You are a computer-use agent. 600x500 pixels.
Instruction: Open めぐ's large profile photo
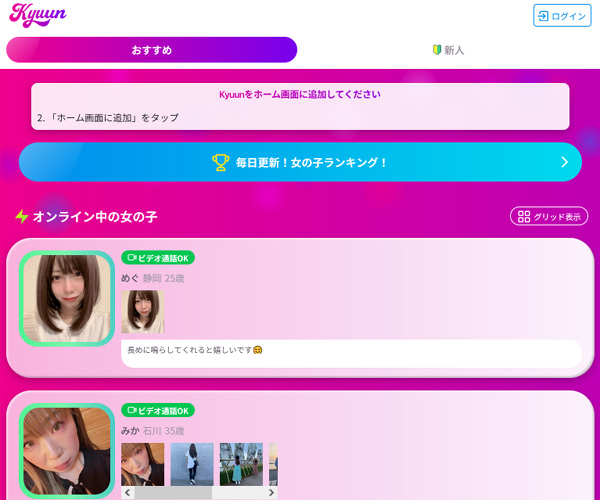tap(67, 298)
